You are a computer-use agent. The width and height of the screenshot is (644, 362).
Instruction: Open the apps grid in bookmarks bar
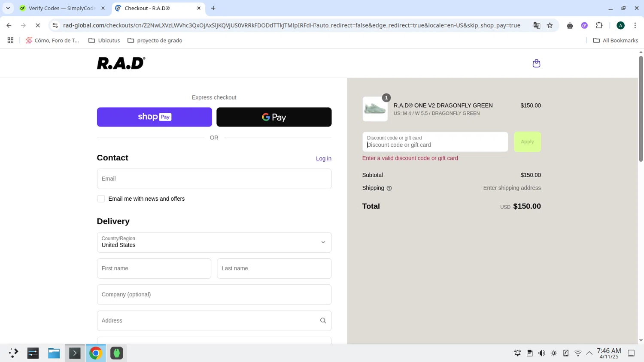(10, 40)
